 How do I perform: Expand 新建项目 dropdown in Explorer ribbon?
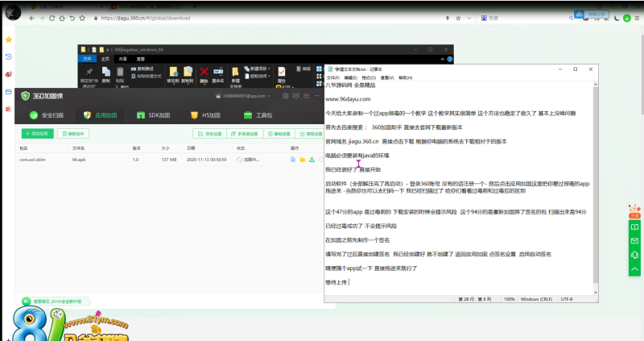pos(258,69)
